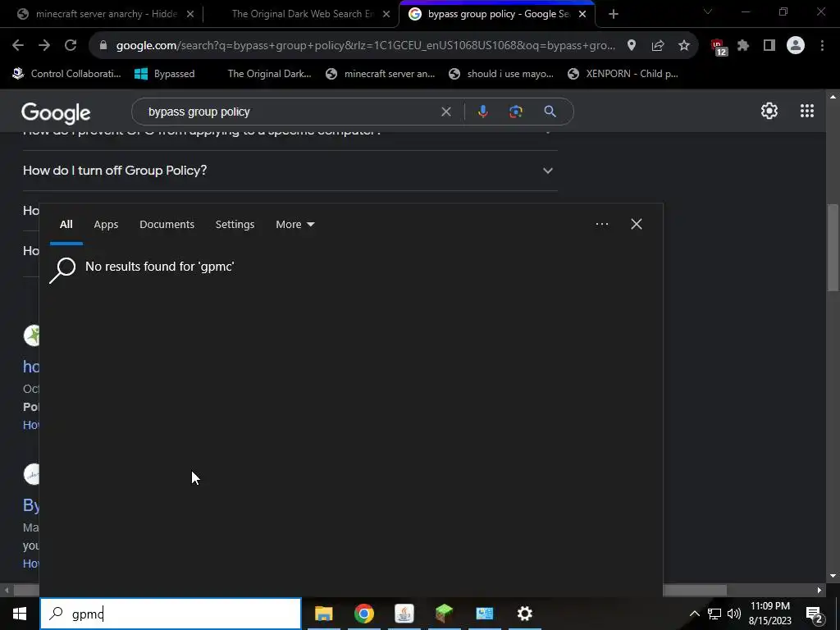The width and height of the screenshot is (840, 630).
Task: Search by image using Google Lens icon
Action: tap(516, 112)
